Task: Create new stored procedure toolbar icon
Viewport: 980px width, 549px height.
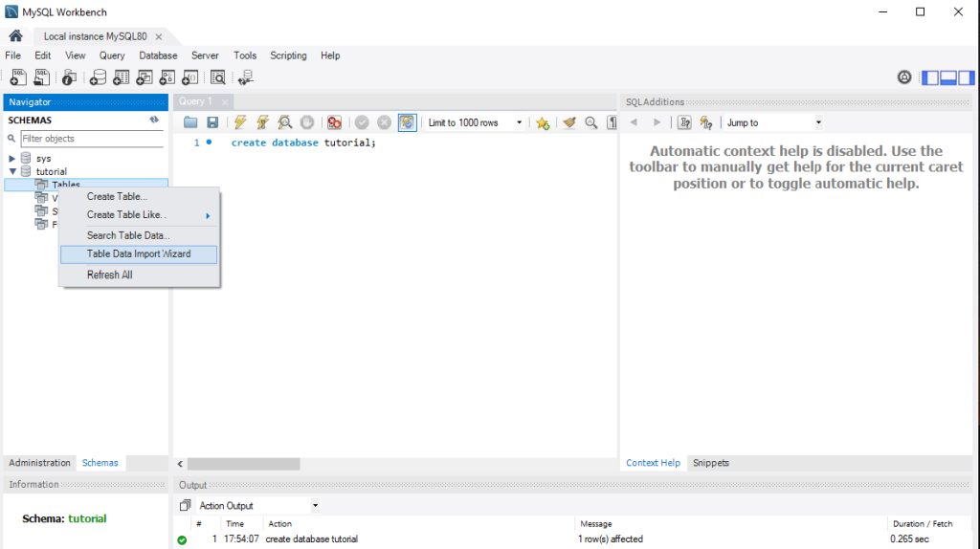Action: (167, 77)
